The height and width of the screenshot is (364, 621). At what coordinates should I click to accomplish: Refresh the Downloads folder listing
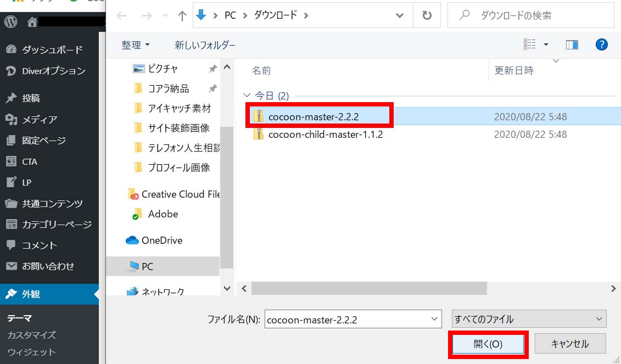coord(427,16)
